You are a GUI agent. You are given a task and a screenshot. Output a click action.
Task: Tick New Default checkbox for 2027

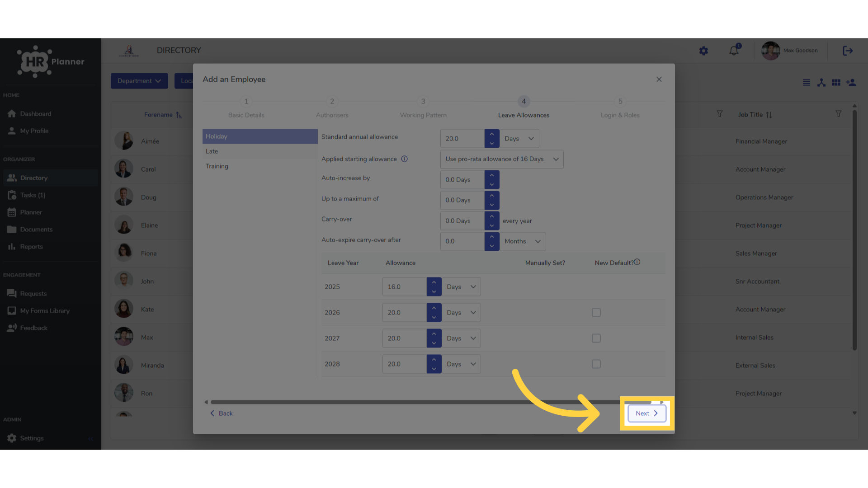point(596,338)
